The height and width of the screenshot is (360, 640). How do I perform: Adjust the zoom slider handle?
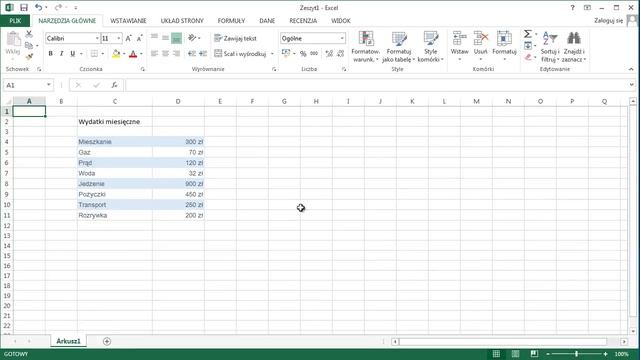pyautogui.click(x=576, y=354)
